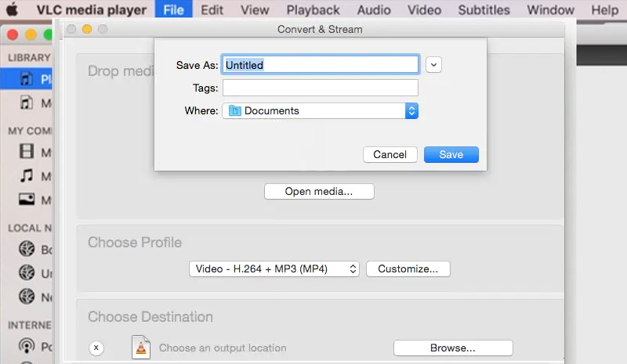The width and height of the screenshot is (627, 364).
Task: Open the Where location dropdown
Action: pos(321,110)
